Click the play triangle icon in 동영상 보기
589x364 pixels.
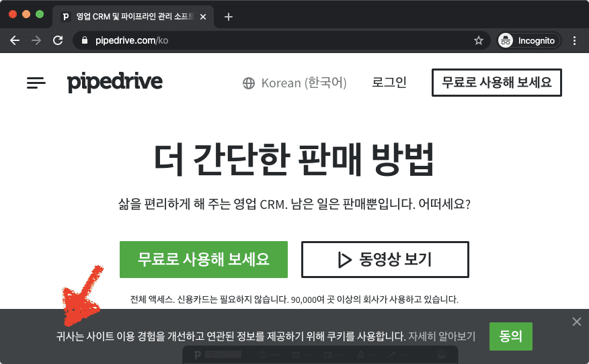click(x=344, y=260)
